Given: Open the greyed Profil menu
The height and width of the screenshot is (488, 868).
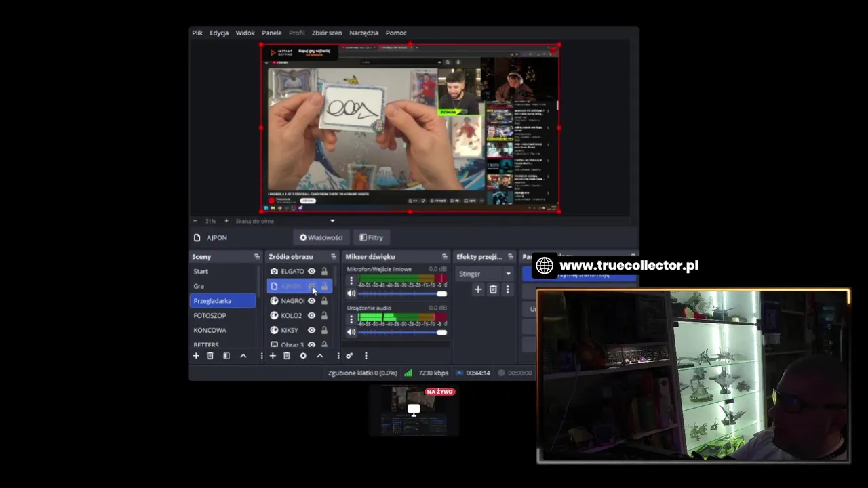Looking at the screenshot, I should 296,33.
